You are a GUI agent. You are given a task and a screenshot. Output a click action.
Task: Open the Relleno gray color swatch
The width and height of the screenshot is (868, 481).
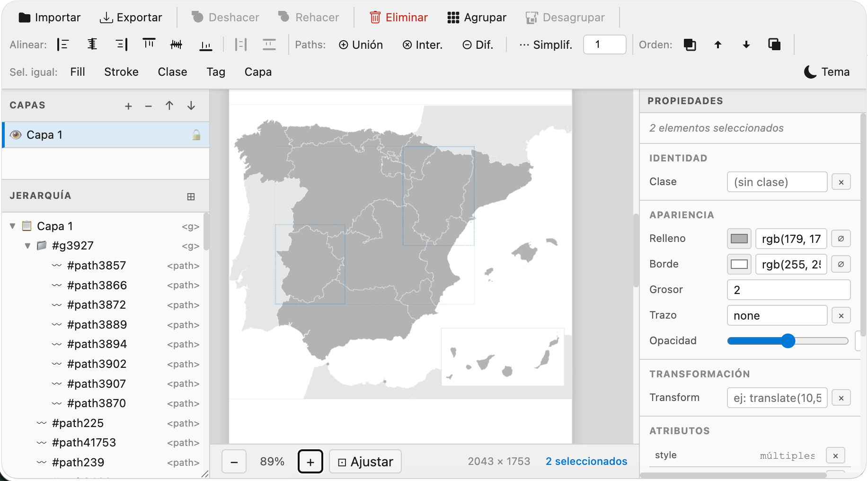pyautogui.click(x=739, y=239)
